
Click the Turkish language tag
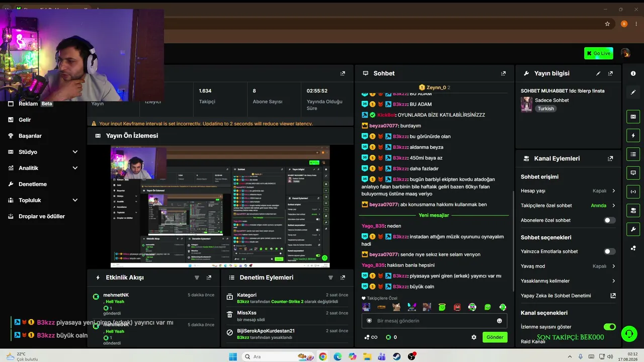[546, 109]
